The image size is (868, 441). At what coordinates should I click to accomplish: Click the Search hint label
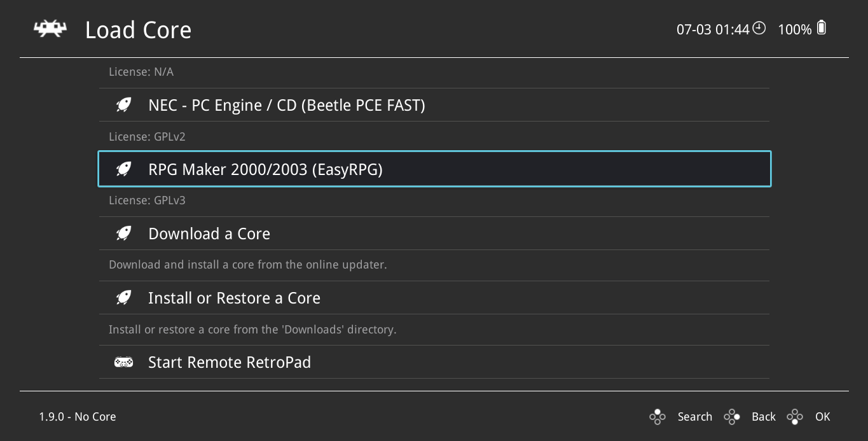(x=694, y=416)
